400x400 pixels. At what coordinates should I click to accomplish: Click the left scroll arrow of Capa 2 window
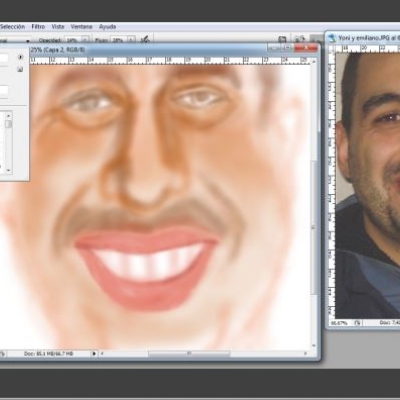pyautogui.click(x=102, y=353)
